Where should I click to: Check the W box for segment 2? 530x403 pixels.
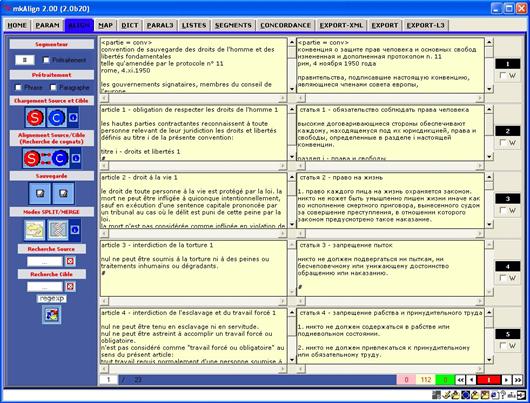(x=503, y=143)
